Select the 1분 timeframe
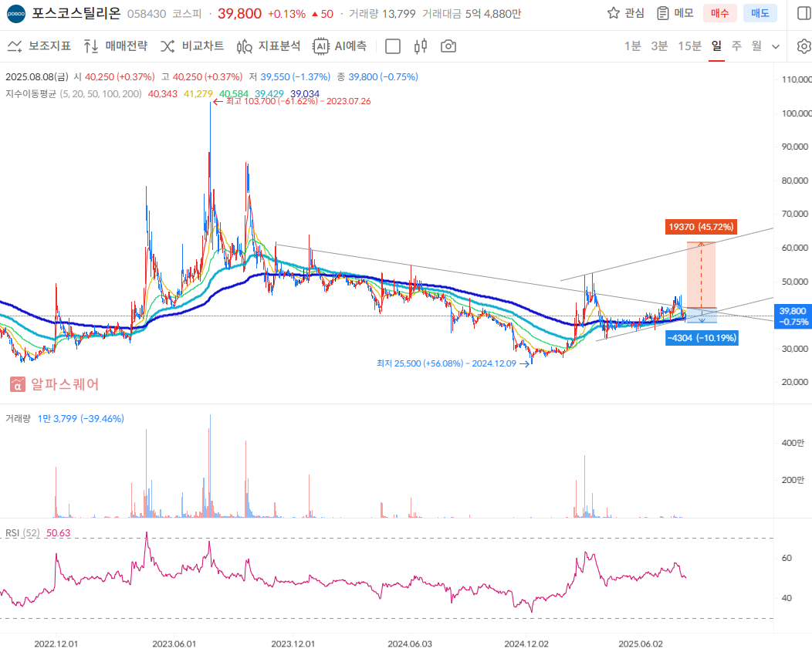812x652 pixels. (x=632, y=46)
